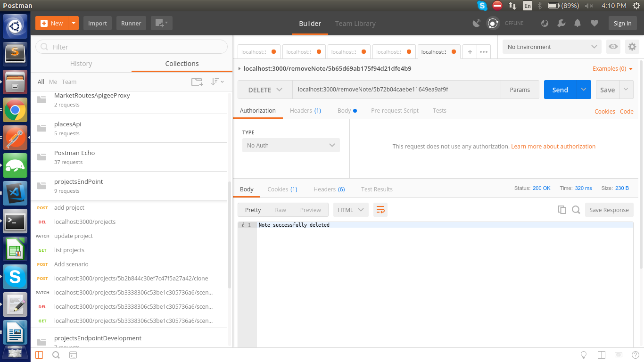Open the Pre-request Script tab
This screenshot has width=644, height=362.
point(395,110)
